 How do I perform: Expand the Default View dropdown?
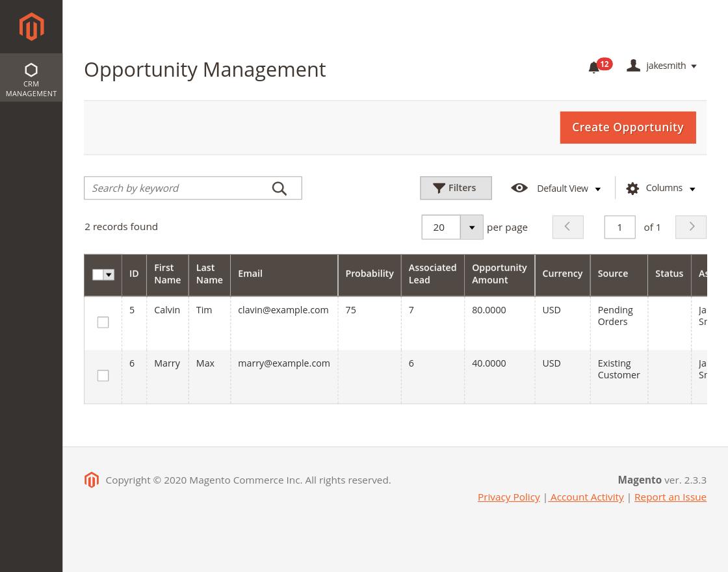coord(598,188)
